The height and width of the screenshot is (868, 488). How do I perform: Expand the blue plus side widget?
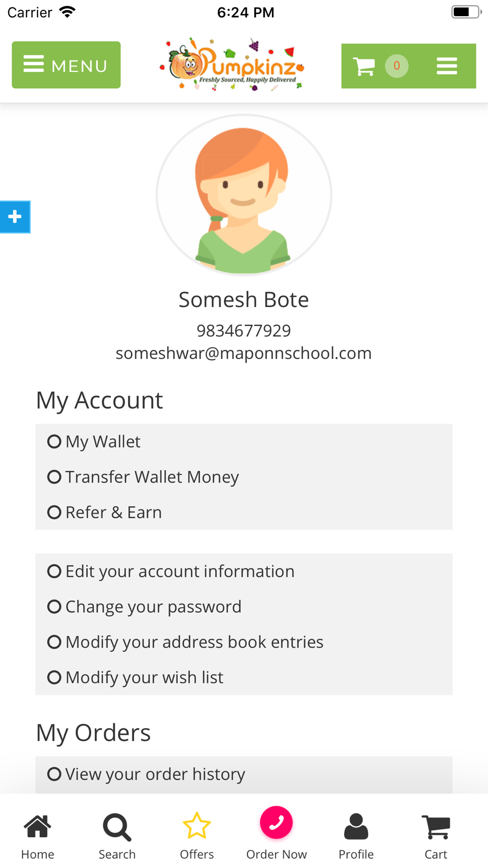[x=15, y=217]
